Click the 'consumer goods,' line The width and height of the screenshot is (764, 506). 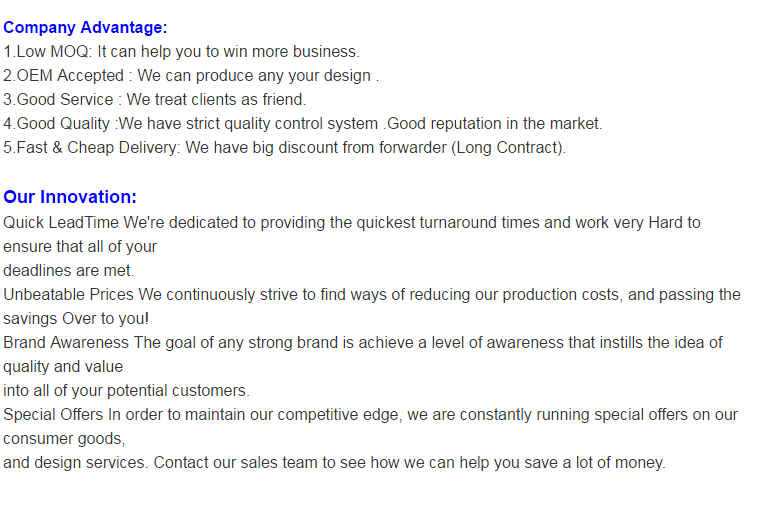[64, 439]
